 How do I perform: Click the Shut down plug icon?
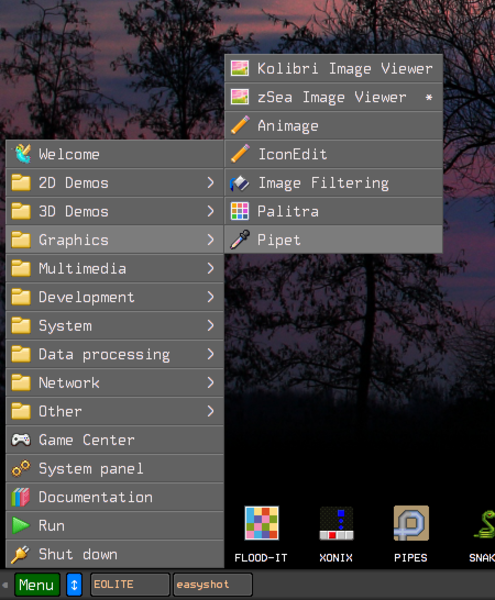(x=20, y=554)
